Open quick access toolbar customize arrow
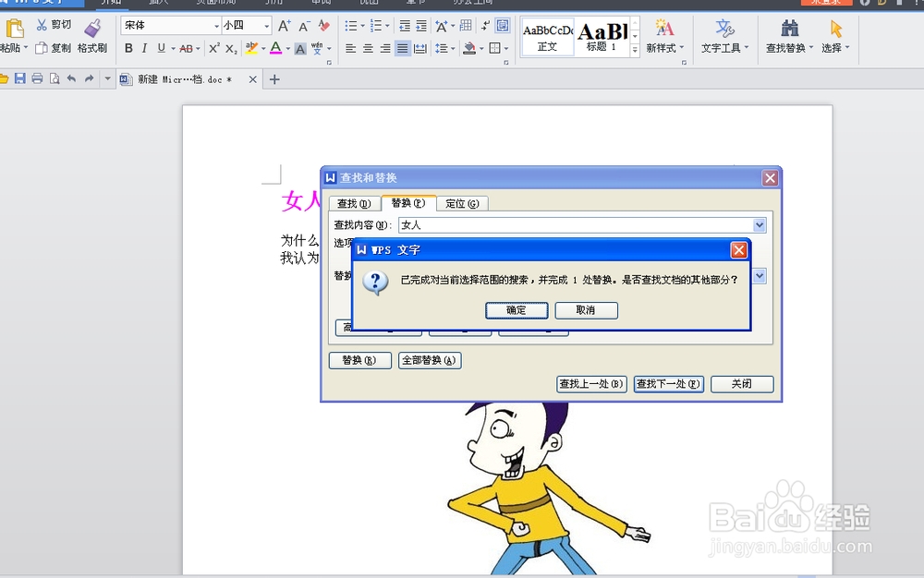The width and height of the screenshot is (924, 578). pos(107,78)
